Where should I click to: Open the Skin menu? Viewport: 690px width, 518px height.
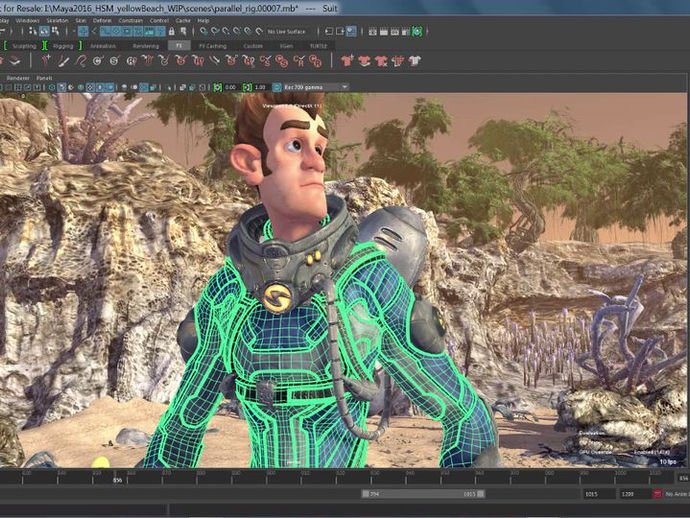pyautogui.click(x=81, y=20)
